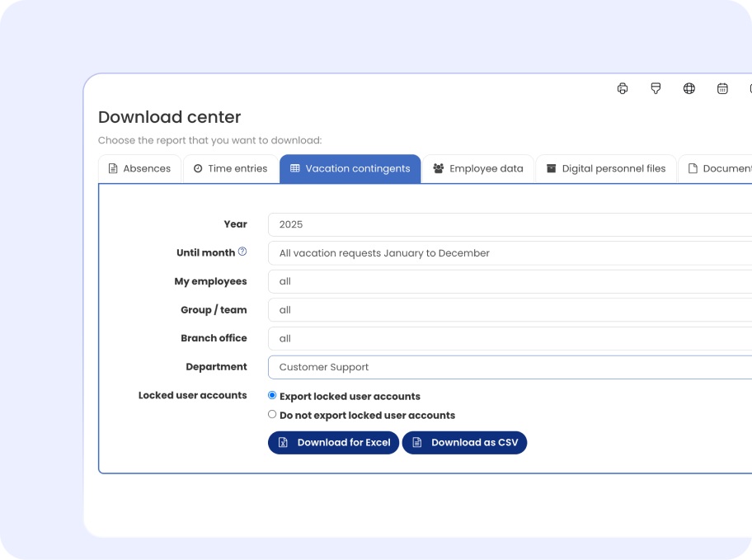Click the Until month field label
Image resolution: width=752 pixels, height=560 pixels.
pos(206,253)
